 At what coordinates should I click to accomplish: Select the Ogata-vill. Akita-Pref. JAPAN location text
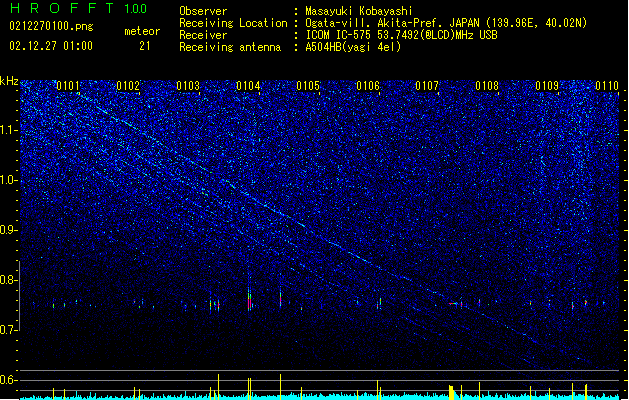[x=446, y=23]
